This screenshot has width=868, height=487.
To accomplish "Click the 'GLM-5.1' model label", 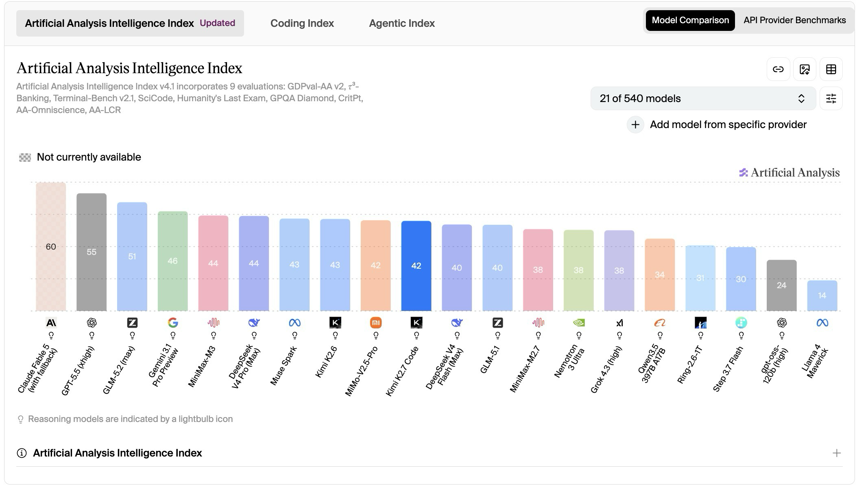I will pyautogui.click(x=490, y=360).
